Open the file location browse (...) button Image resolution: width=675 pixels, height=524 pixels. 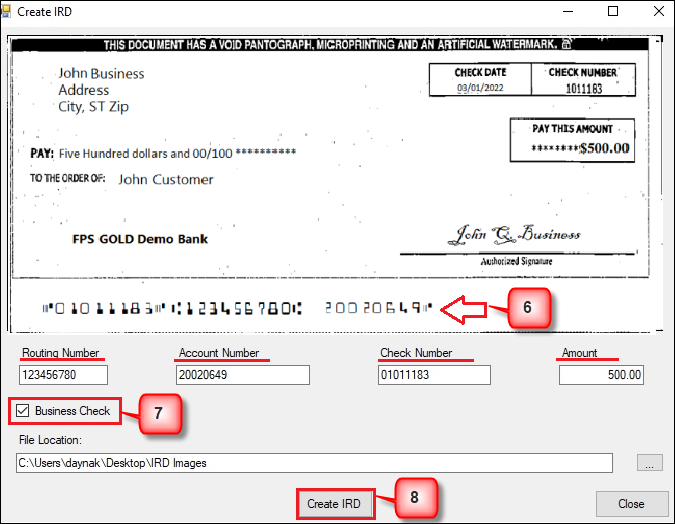[649, 463]
